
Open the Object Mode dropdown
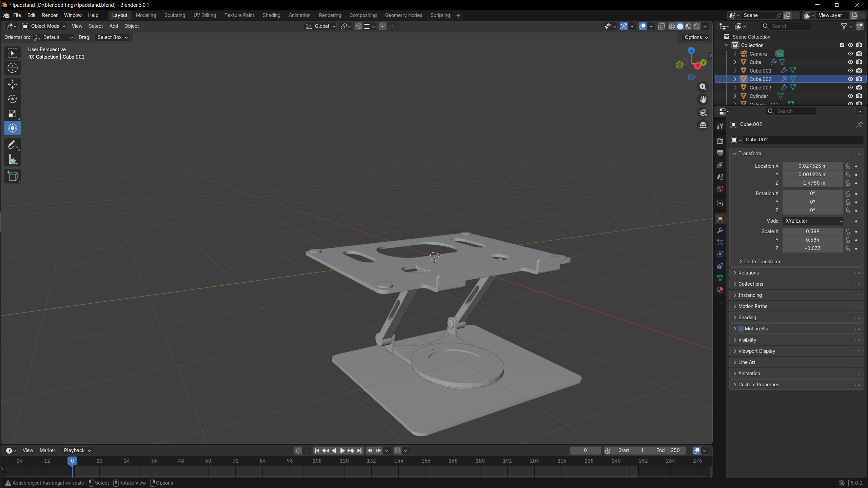[44, 26]
